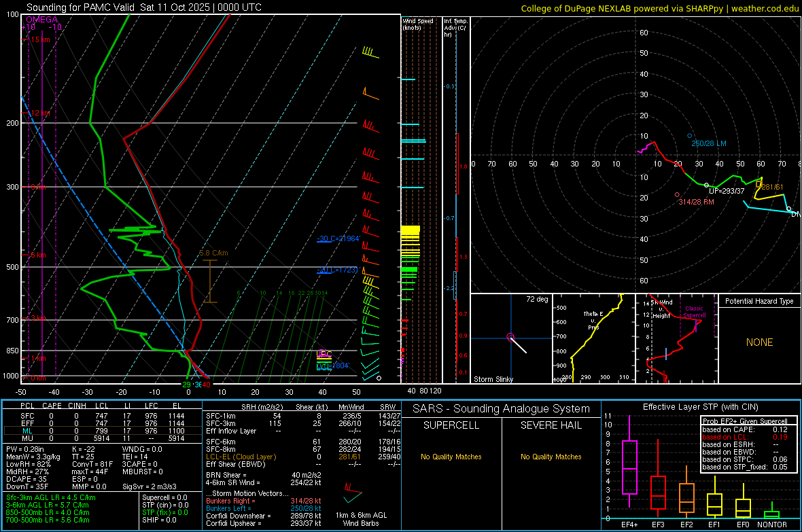Click the 'BRN Shear =' row label
The image size is (802, 532).
point(226,475)
